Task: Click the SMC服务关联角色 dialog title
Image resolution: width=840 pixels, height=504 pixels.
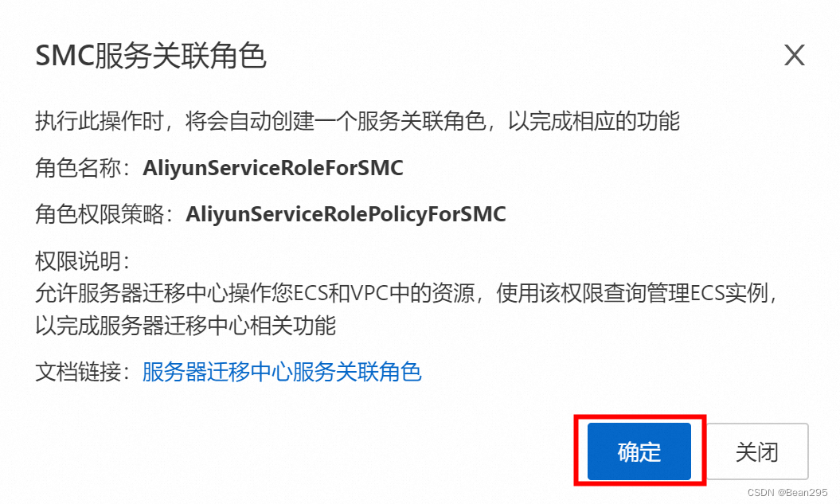Action: (x=150, y=56)
